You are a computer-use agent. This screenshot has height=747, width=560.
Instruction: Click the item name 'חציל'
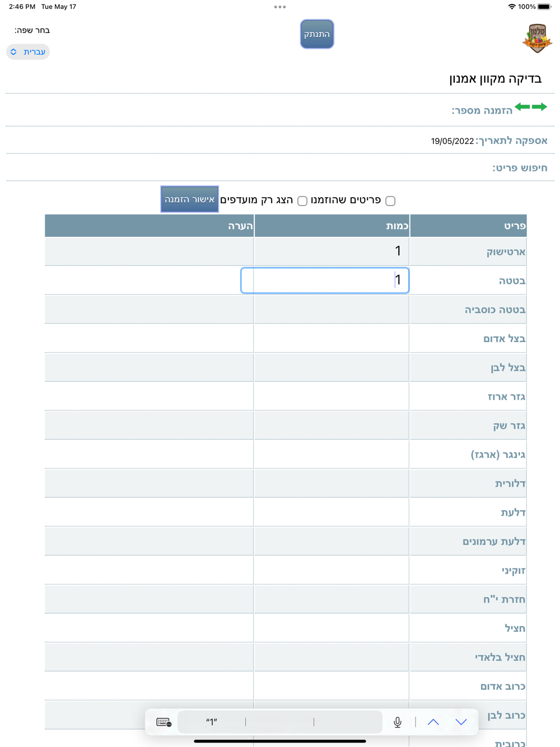pyautogui.click(x=515, y=628)
